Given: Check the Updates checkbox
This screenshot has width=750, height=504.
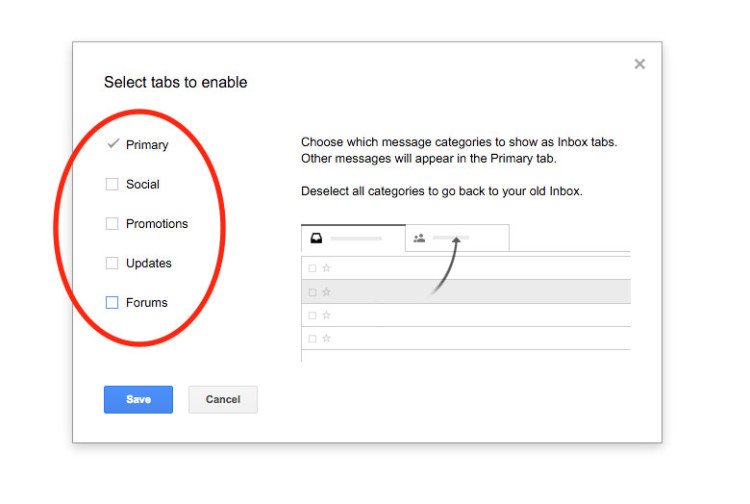Looking at the screenshot, I should (112, 263).
